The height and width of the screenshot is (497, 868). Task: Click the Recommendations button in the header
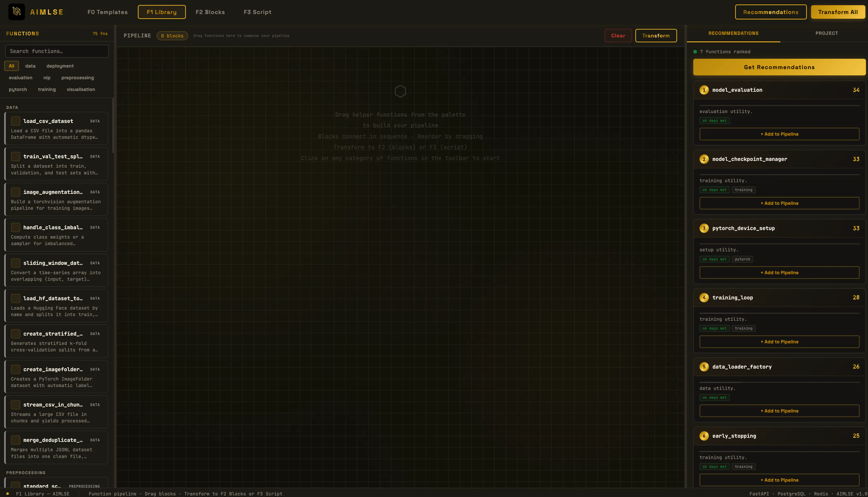coord(771,12)
